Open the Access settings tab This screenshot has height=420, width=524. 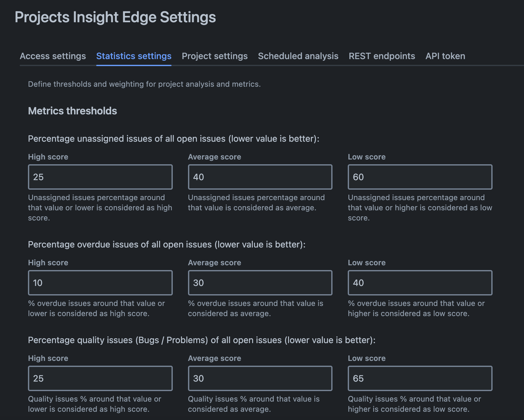53,56
